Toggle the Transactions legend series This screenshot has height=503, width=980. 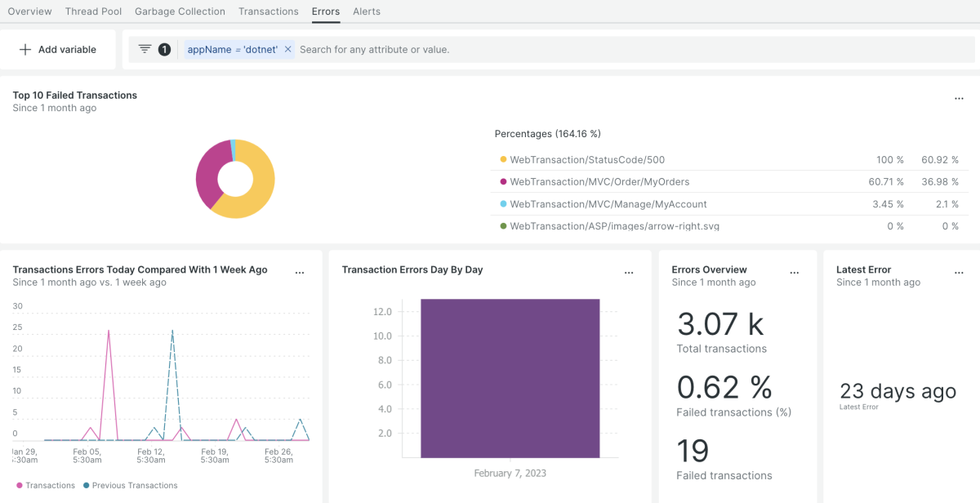46,485
